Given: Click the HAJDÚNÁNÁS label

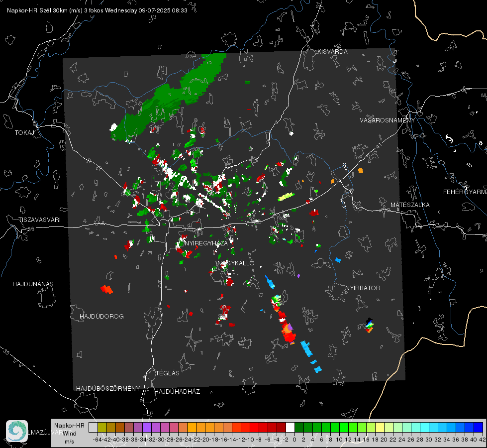Looking at the screenshot, I should click(33, 284).
